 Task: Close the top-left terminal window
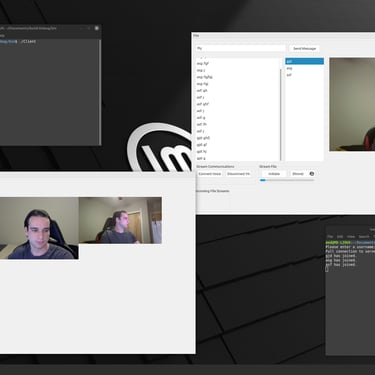tap(97, 28)
